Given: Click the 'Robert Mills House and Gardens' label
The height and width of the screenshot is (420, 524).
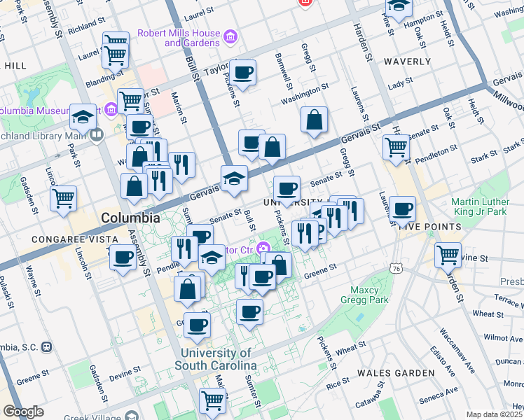Looking at the screenshot, I should click(179, 38).
